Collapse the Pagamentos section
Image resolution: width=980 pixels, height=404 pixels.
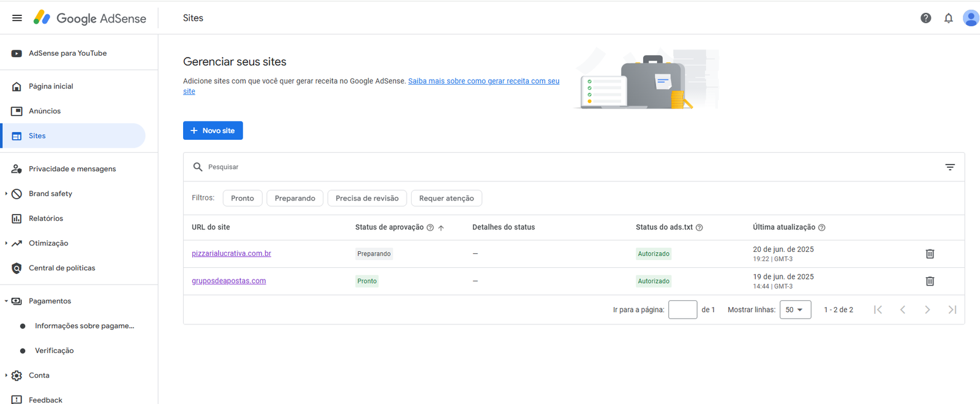[x=6, y=301]
